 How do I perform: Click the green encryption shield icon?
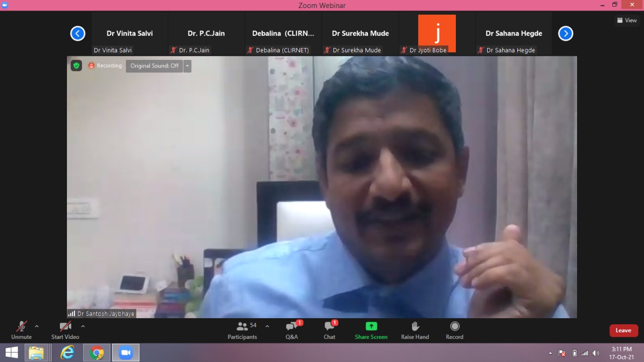click(x=76, y=65)
